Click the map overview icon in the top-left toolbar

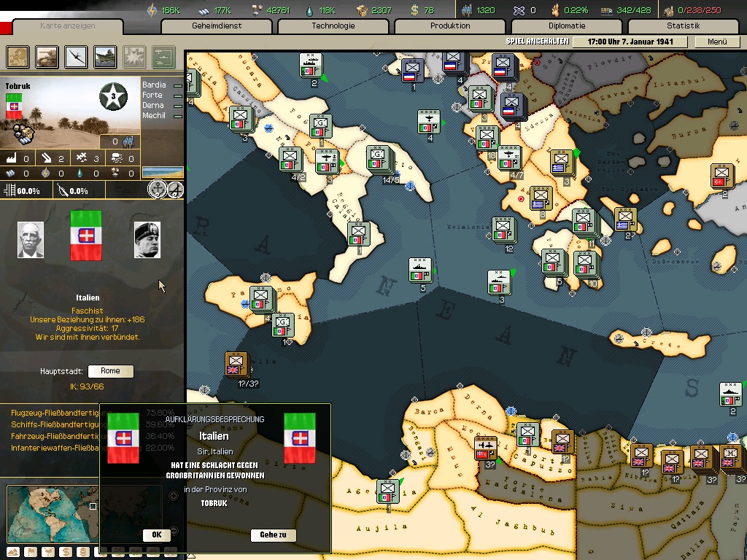[18, 56]
